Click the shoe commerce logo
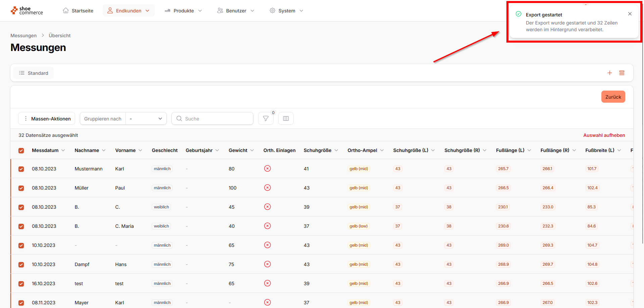Viewport: 644px width, 308px height. pos(27,11)
